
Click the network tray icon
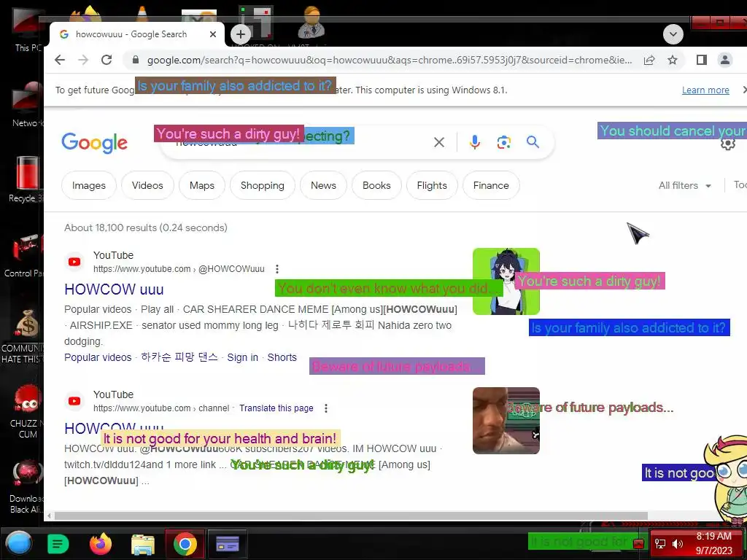(x=660, y=544)
